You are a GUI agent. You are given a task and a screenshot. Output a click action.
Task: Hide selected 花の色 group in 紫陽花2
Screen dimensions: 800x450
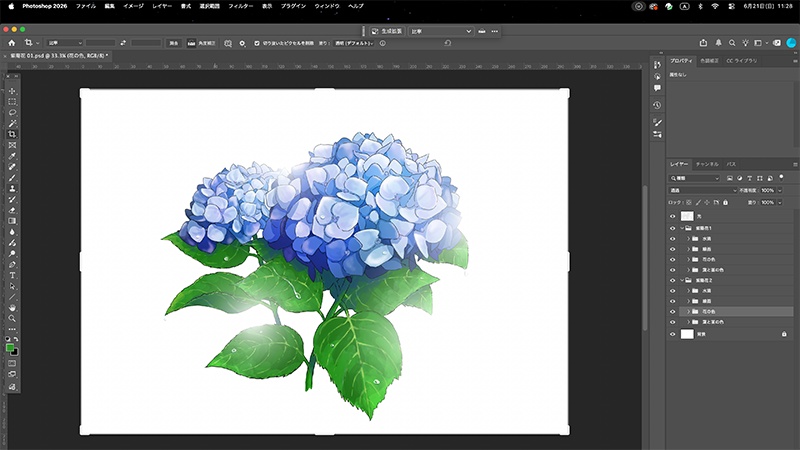point(672,311)
